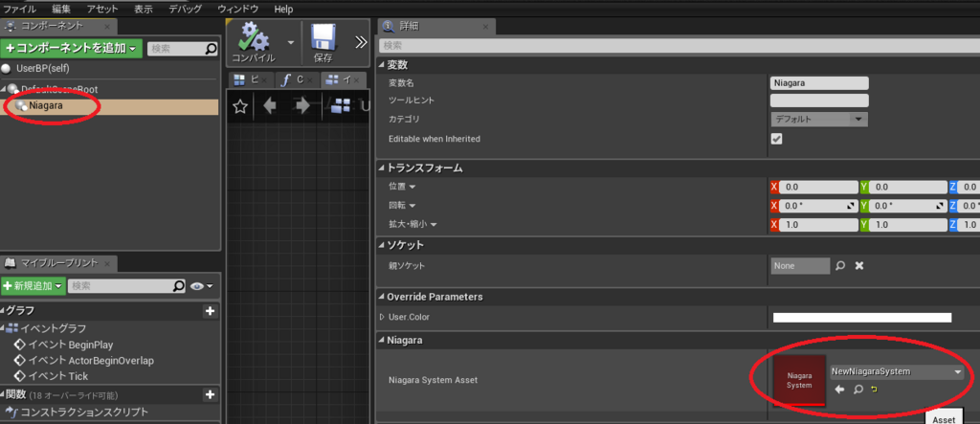This screenshot has width=980, height=424.
Task: Open the アセット menu
Action: coord(102,10)
